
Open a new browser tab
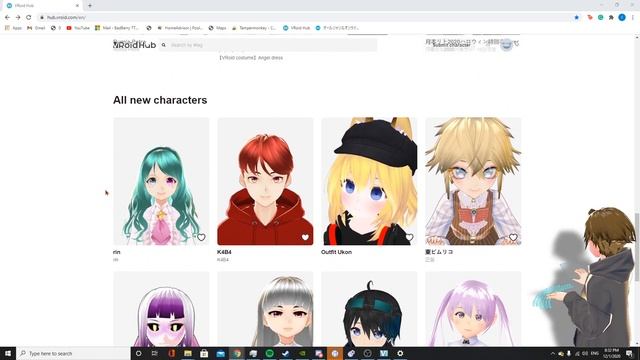[x=90, y=6]
